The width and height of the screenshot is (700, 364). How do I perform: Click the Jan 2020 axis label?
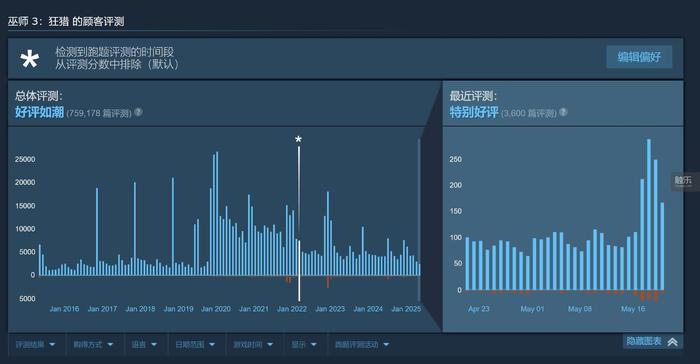pyautogui.click(x=216, y=309)
